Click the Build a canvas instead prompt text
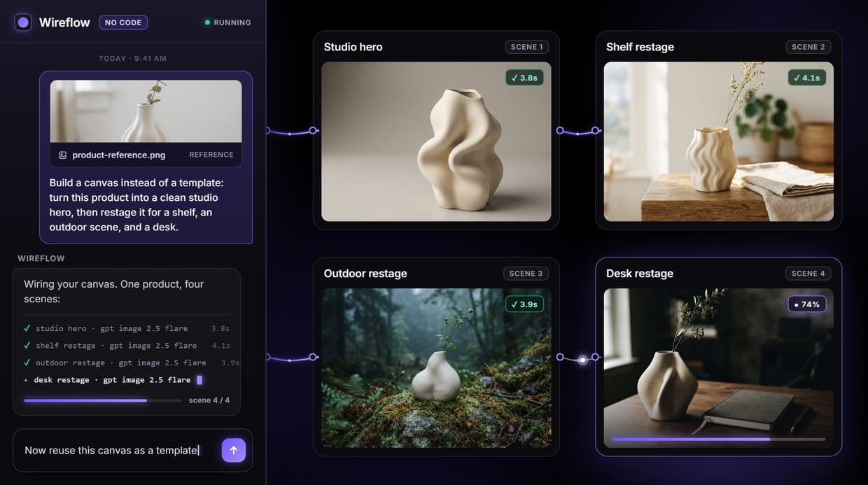 pyautogui.click(x=136, y=204)
